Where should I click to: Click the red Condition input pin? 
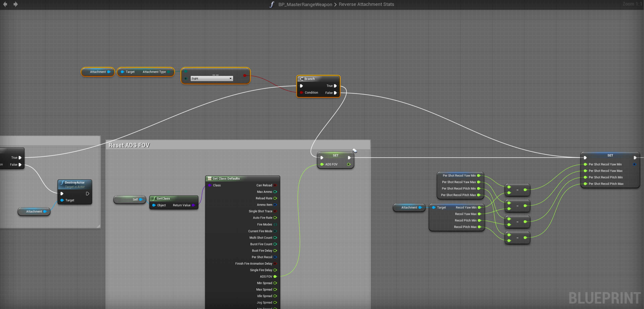pyautogui.click(x=302, y=93)
